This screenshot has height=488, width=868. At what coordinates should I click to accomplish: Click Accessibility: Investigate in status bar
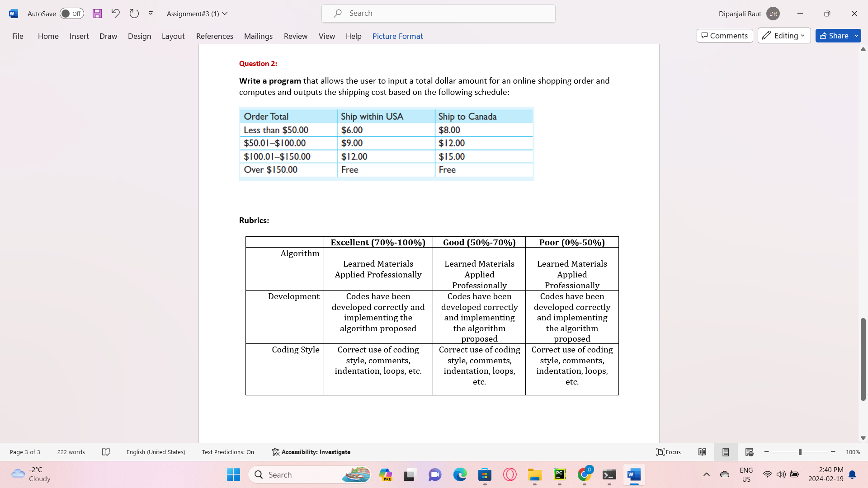click(x=311, y=452)
